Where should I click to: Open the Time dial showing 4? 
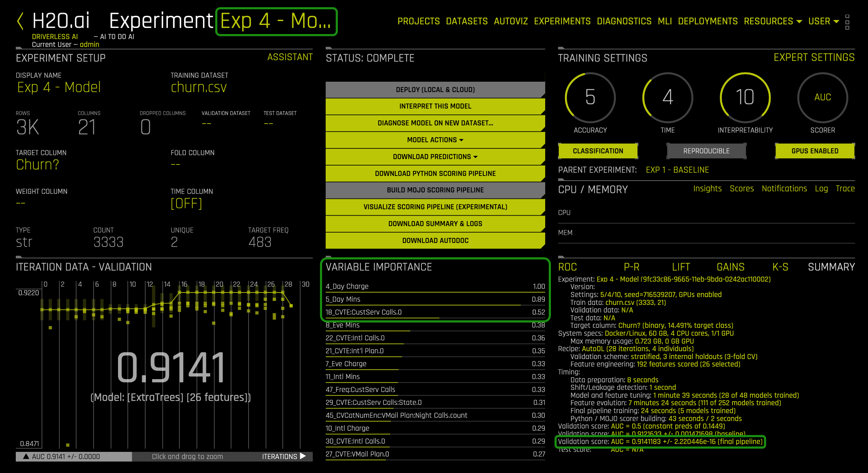[667, 97]
